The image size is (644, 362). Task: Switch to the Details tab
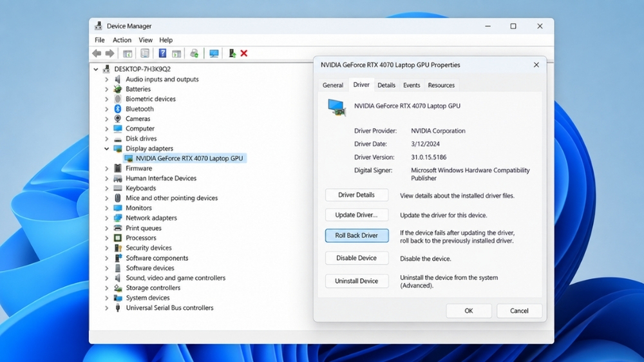386,85
